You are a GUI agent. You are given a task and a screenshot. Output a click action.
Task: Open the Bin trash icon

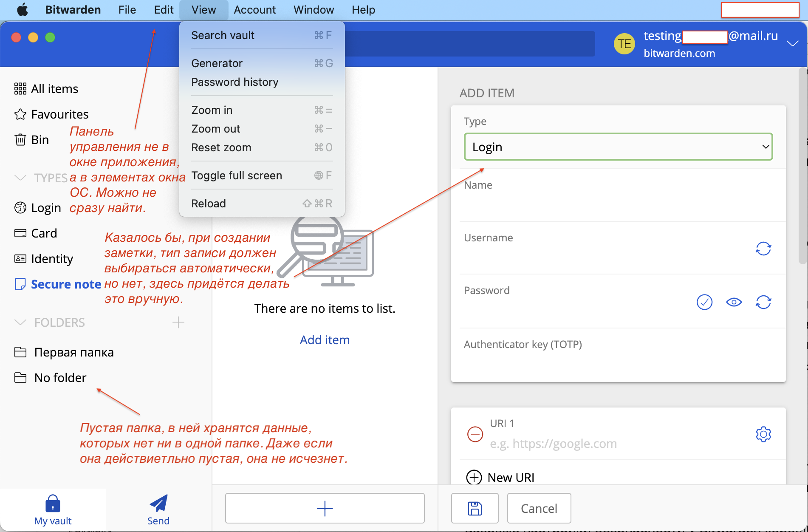coord(20,140)
